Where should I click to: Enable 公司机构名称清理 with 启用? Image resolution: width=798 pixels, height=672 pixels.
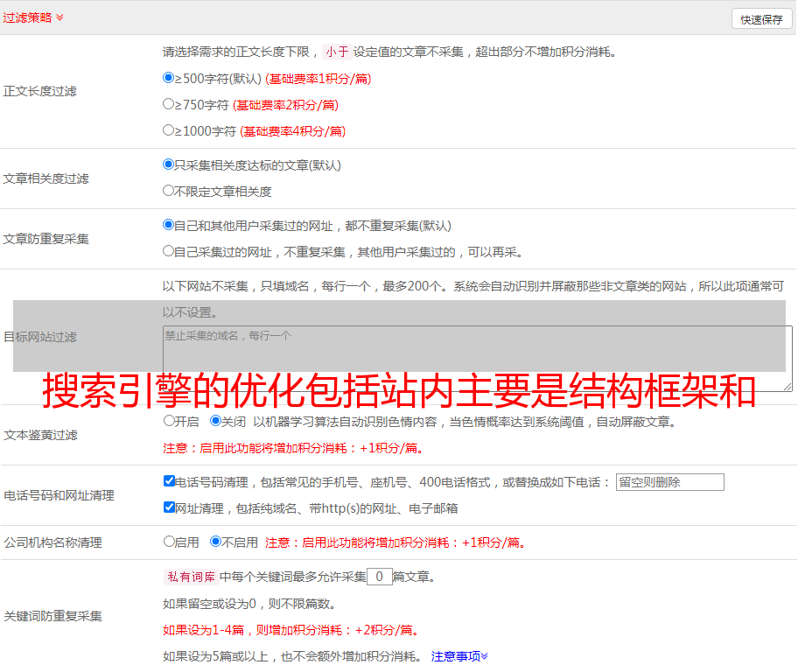[x=169, y=542]
